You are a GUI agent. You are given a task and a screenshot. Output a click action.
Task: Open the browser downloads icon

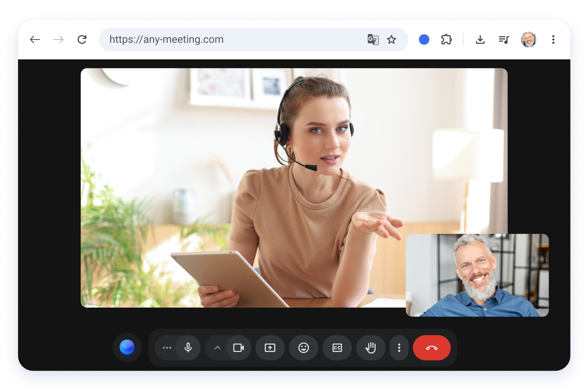click(x=480, y=39)
